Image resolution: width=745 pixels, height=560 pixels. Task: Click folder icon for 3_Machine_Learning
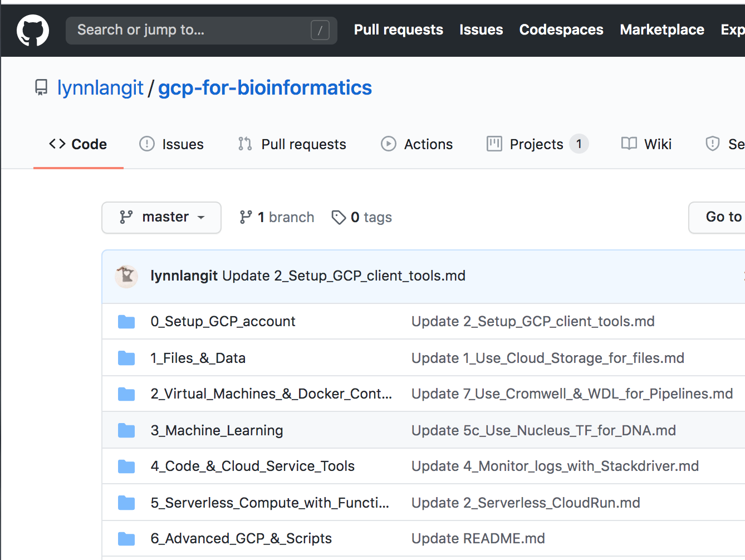(x=126, y=430)
